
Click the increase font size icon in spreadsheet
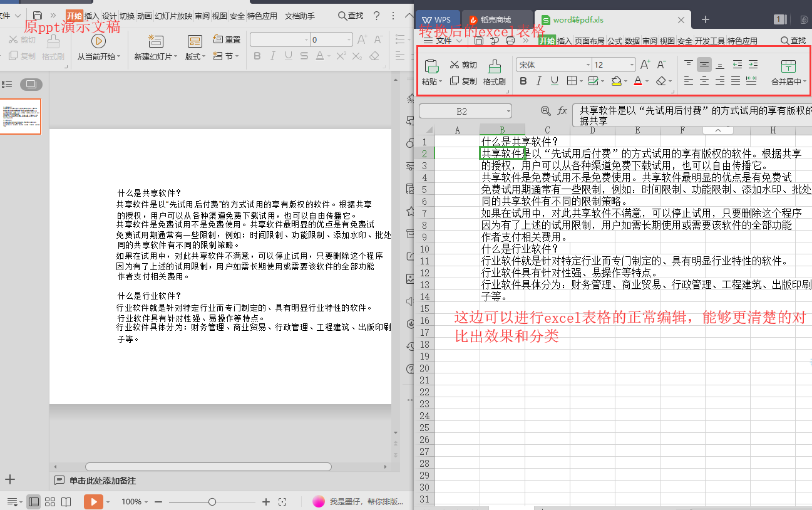645,65
